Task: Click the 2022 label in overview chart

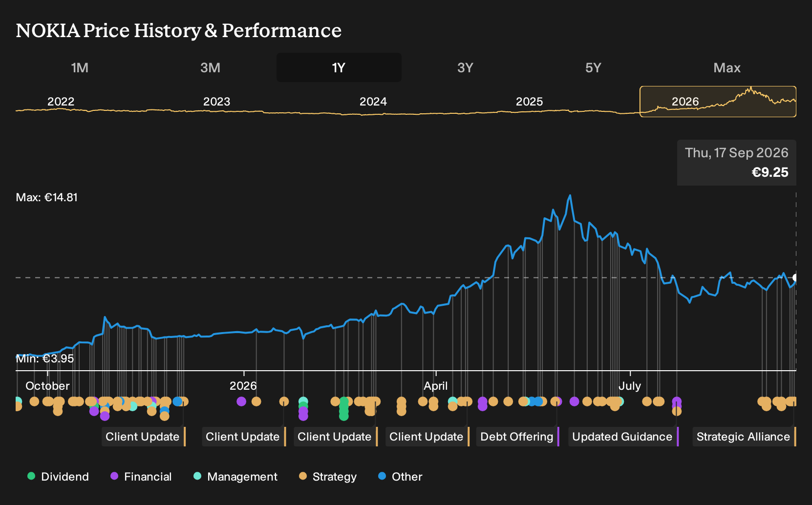Action: click(x=61, y=102)
